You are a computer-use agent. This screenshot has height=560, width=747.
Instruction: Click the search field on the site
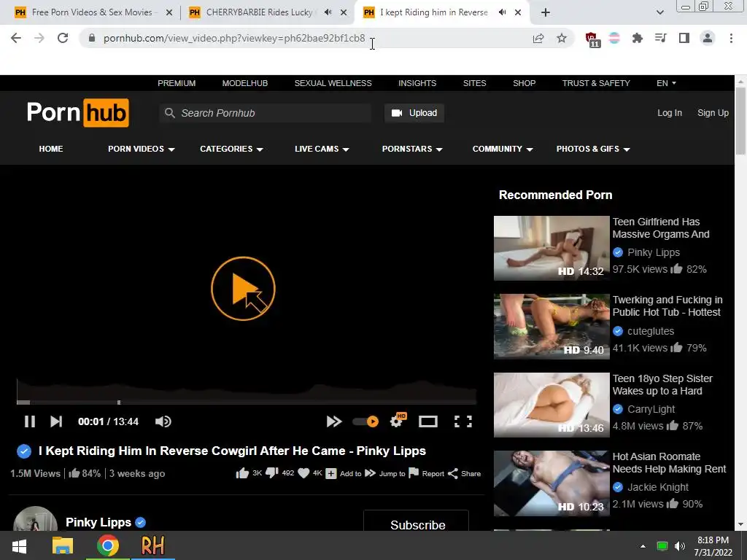(x=265, y=113)
